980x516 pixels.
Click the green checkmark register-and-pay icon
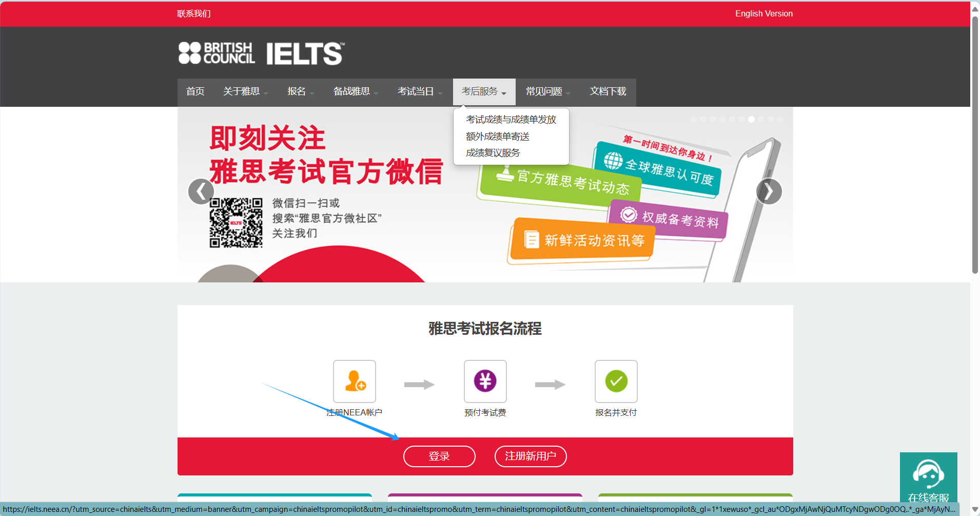pos(616,381)
